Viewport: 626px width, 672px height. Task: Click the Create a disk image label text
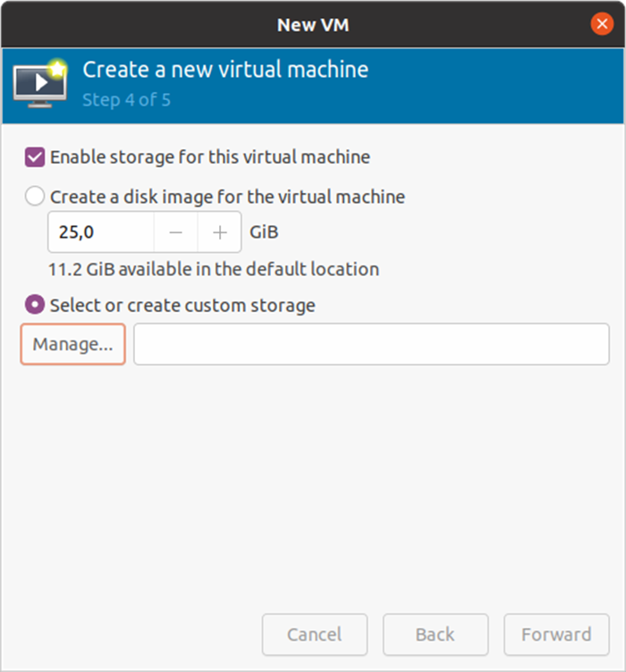[x=227, y=197]
